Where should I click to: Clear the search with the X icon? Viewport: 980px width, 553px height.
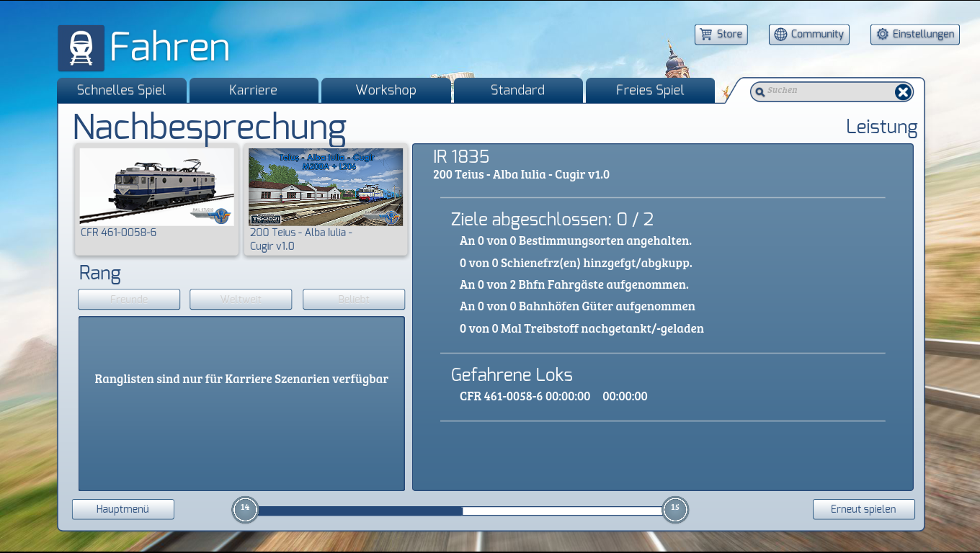tap(903, 91)
